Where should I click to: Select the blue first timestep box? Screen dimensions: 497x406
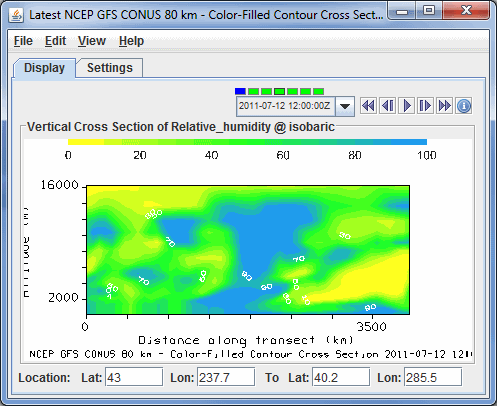coord(240,91)
